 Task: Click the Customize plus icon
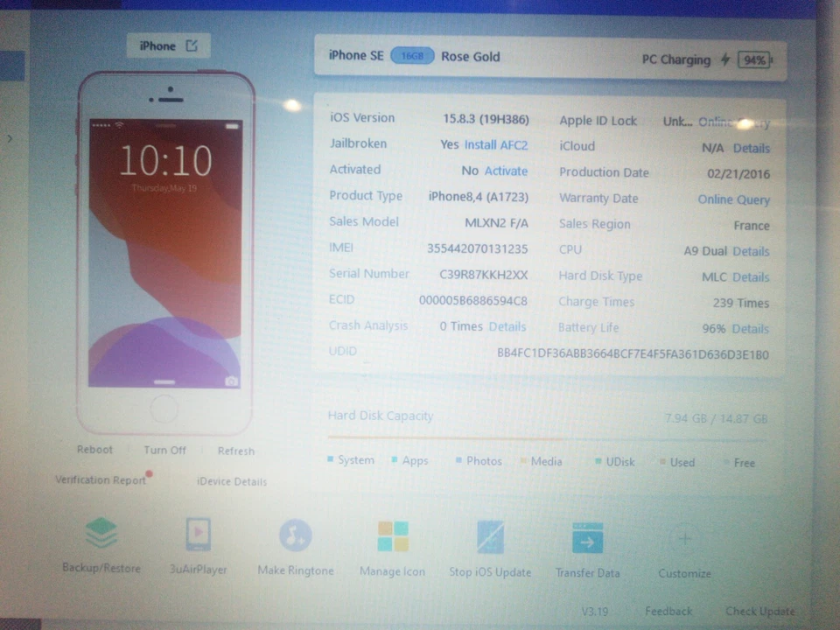pyautogui.click(x=684, y=538)
